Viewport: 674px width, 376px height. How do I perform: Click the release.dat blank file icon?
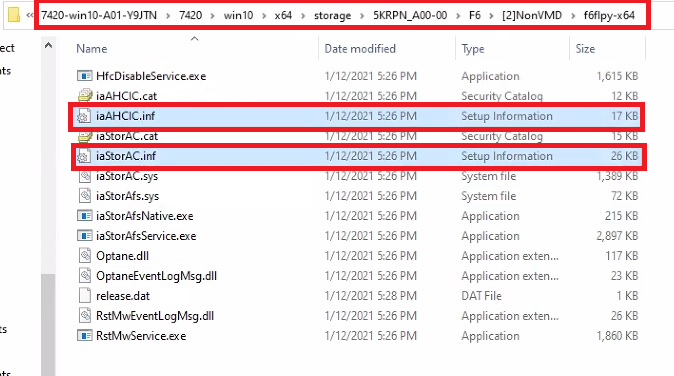tap(85, 296)
